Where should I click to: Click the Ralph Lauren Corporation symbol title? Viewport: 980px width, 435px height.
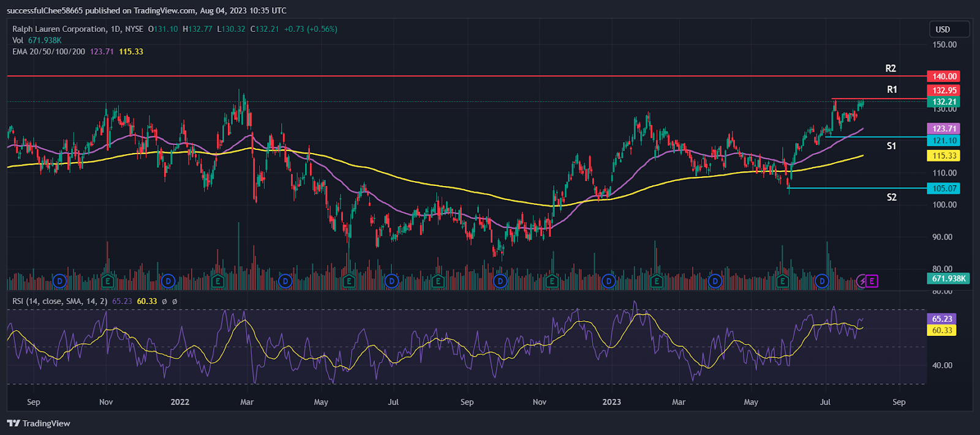(x=59, y=29)
